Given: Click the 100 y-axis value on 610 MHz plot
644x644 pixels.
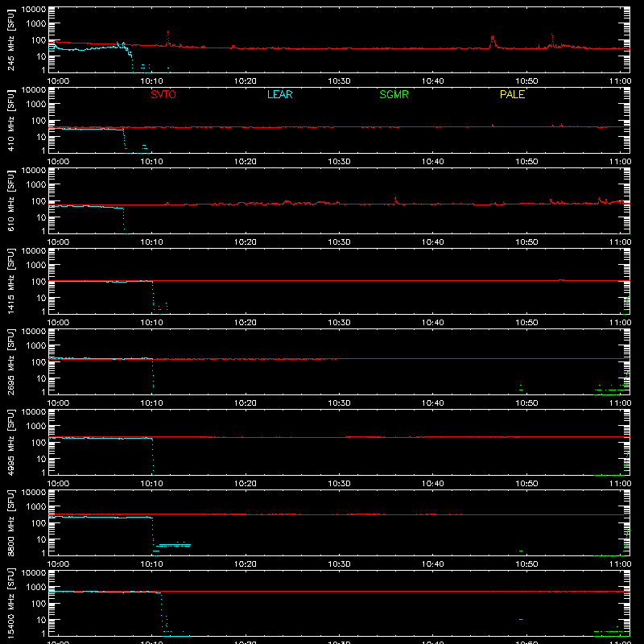Looking at the screenshot, I should [x=39, y=201].
